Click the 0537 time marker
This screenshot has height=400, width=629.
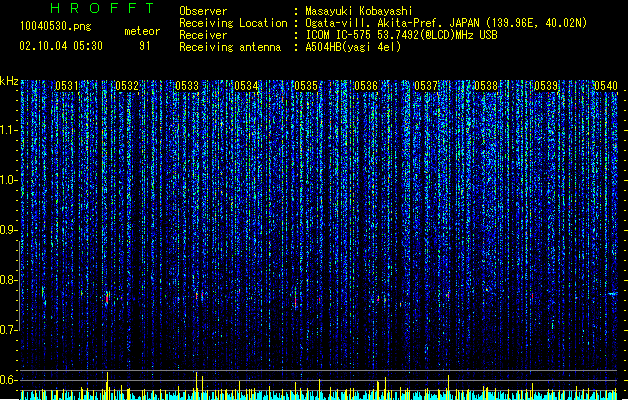426,86
